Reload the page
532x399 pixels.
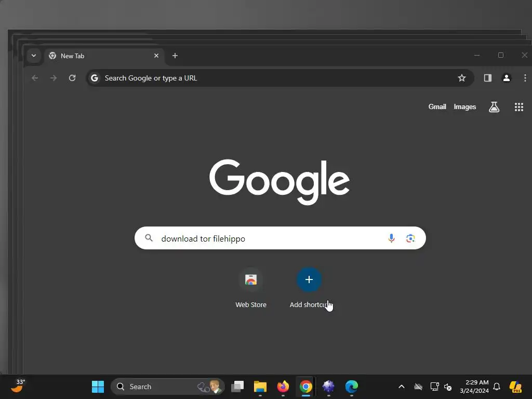[72, 78]
